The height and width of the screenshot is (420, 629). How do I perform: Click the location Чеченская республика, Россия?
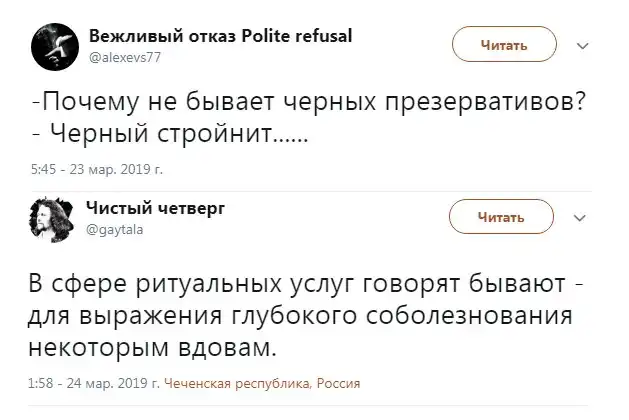pos(262,383)
